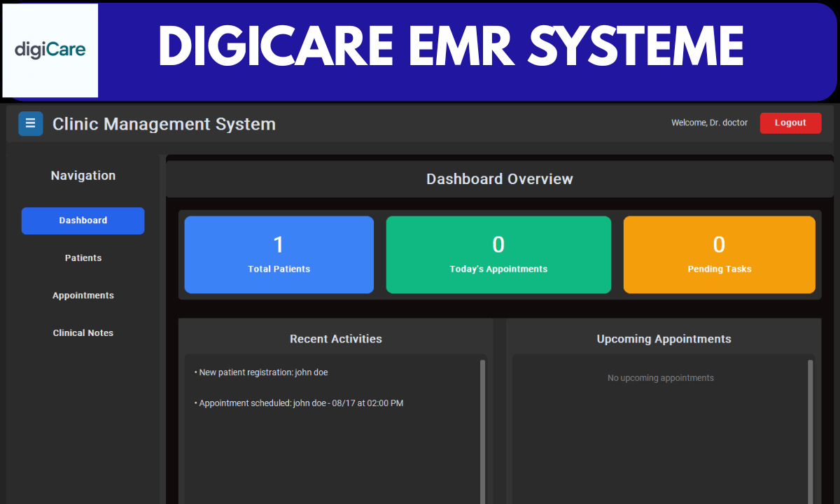The height and width of the screenshot is (504, 840).
Task: Open the Today's Appointments card
Action: click(x=498, y=254)
